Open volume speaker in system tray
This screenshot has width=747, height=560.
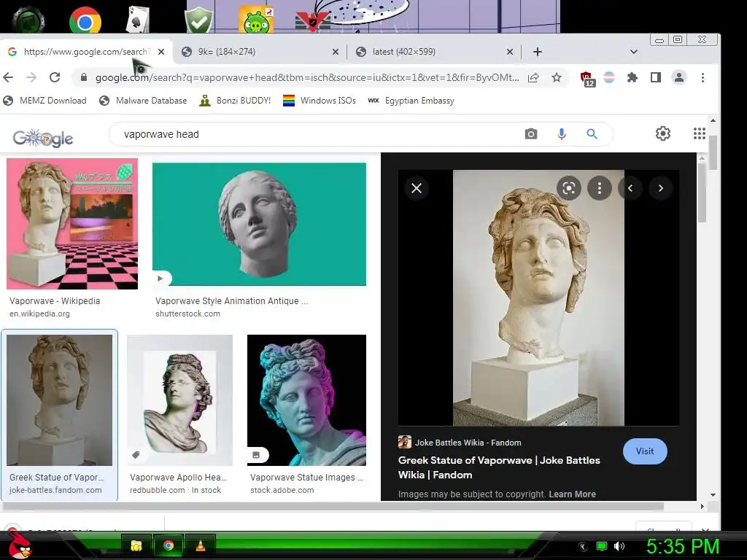(x=619, y=546)
